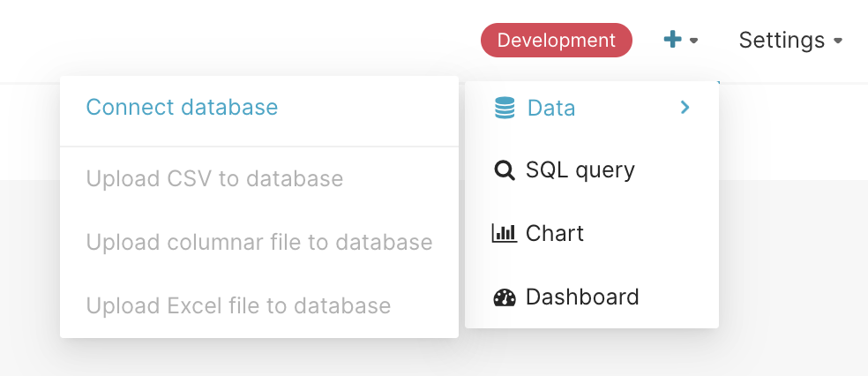Click the bar chart icon beside Chart
This screenshot has width=868, height=376.
(x=505, y=234)
